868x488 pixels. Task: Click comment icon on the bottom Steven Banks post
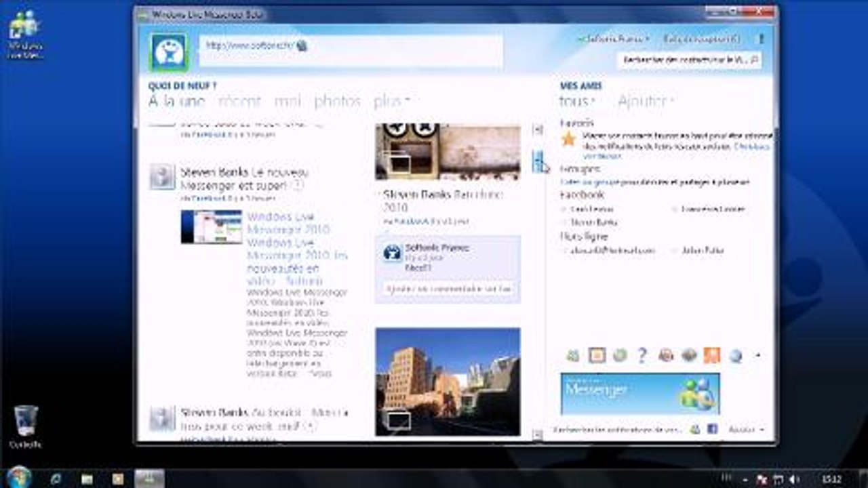pyautogui.click(x=310, y=426)
